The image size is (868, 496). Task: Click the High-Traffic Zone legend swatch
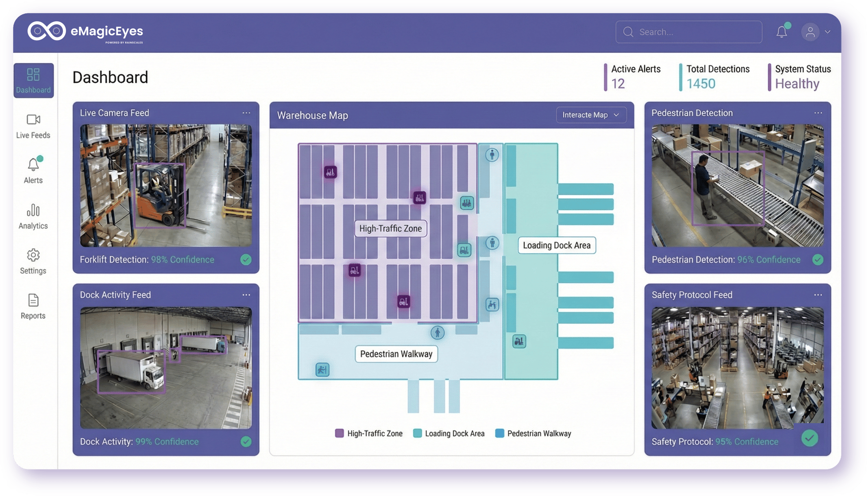tap(339, 433)
